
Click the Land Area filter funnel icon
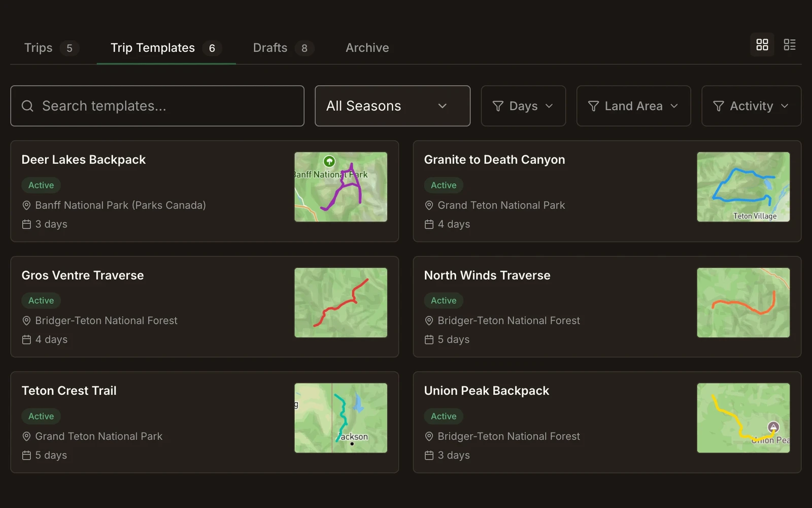pyautogui.click(x=593, y=106)
